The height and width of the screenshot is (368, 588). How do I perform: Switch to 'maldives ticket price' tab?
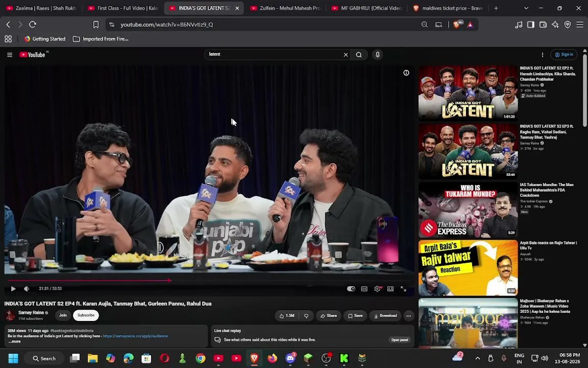[448, 8]
